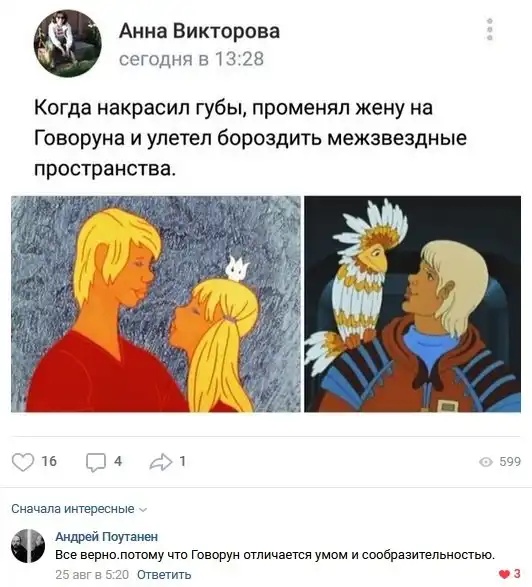Click the share count 1

pyautogui.click(x=183, y=461)
